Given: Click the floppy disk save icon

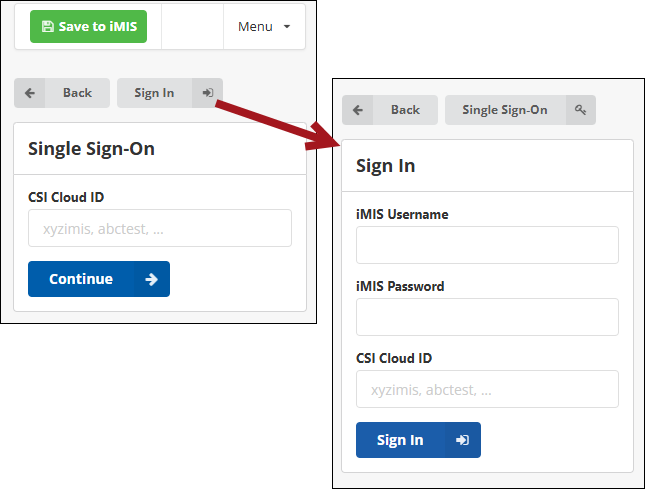Looking at the screenshot, I should click(x=48, y=27).
